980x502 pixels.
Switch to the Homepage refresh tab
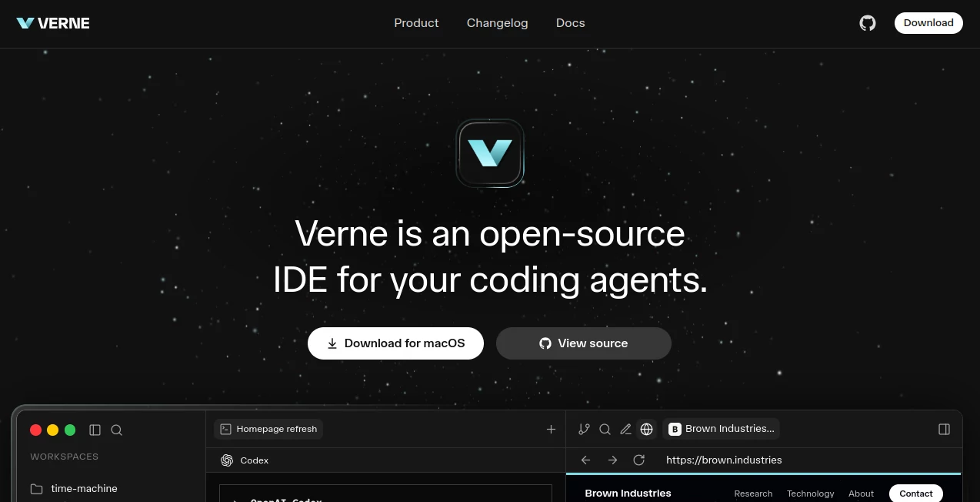coord(268,429)
